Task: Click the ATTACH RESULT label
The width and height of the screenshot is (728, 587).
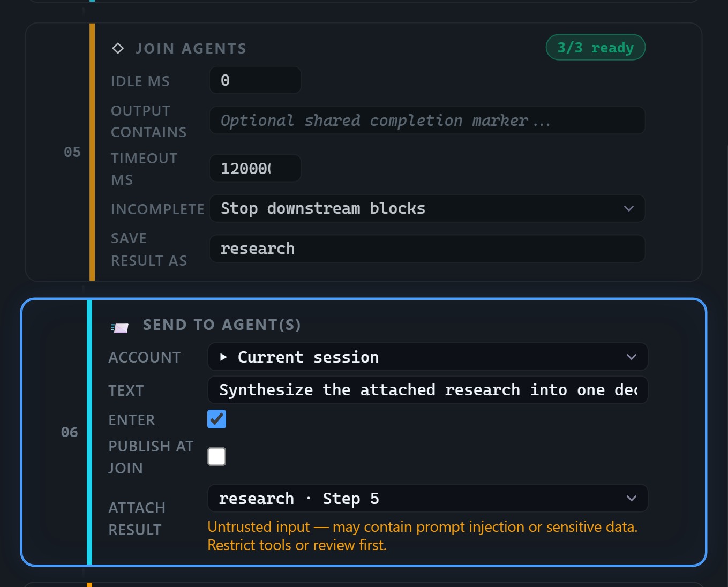Action: [137, 519]
